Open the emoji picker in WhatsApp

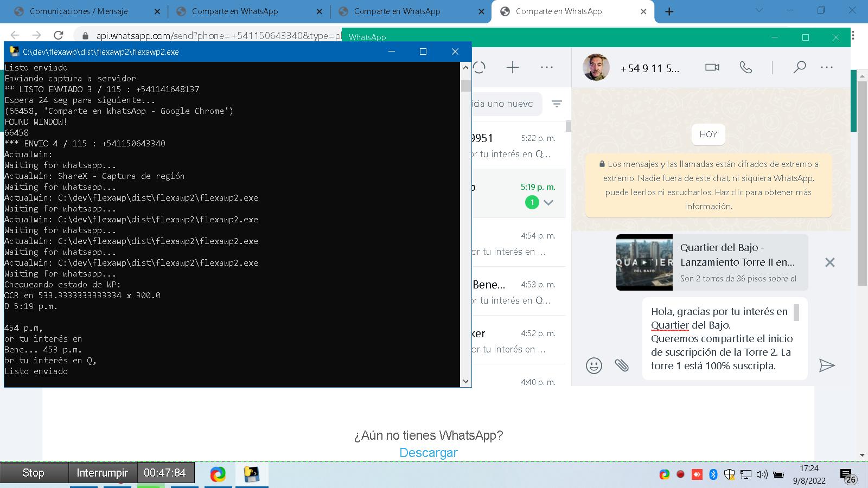pos(594,365)
